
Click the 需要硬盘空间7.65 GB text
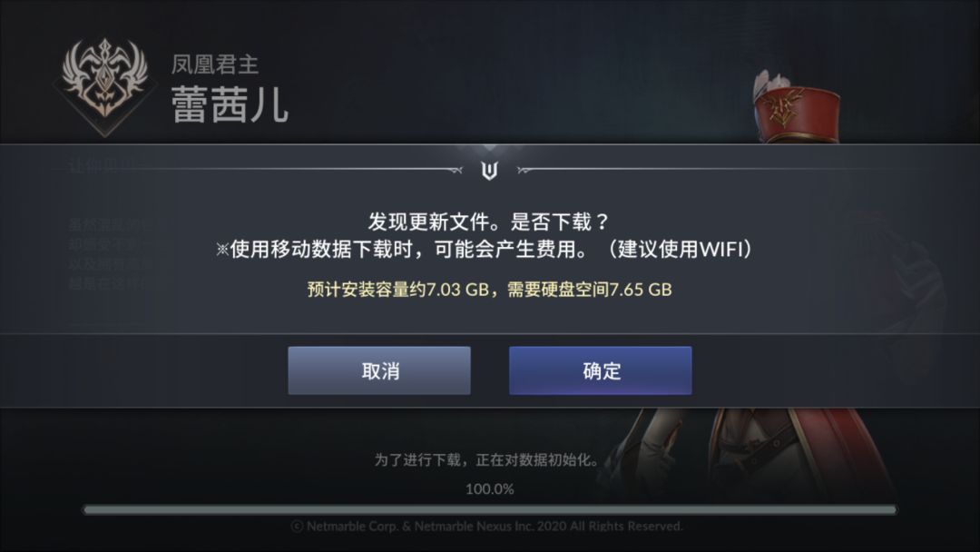[590, 290]
